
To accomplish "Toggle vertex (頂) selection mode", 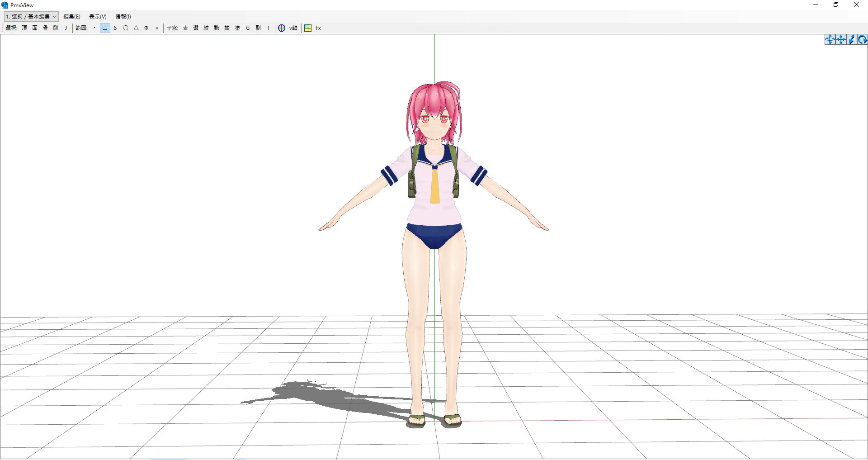I will pyautogui.click(x=24, y=28).
